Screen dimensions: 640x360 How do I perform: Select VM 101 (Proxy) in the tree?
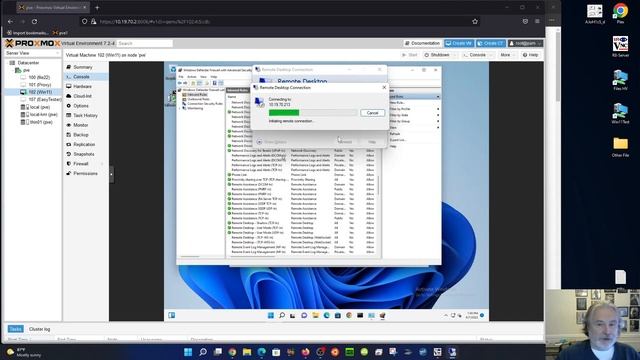pyautogui.click(x=40, y=85)
